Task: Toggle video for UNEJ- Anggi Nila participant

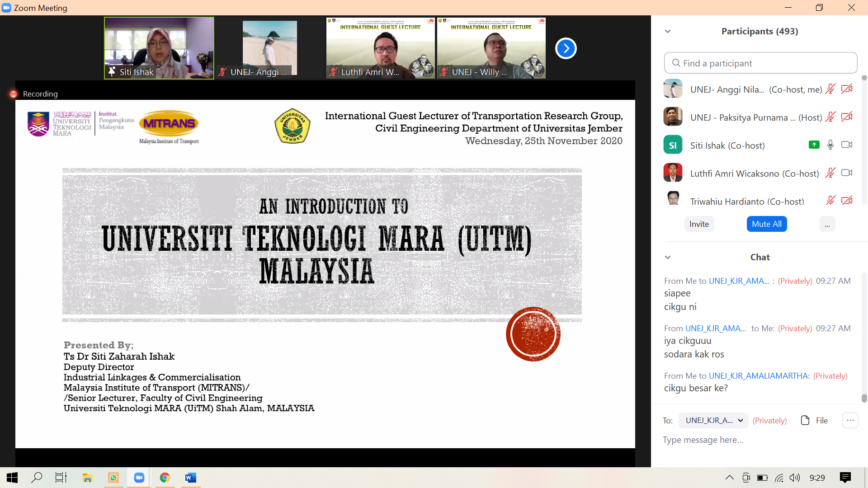Action: (x=847, y=89)
